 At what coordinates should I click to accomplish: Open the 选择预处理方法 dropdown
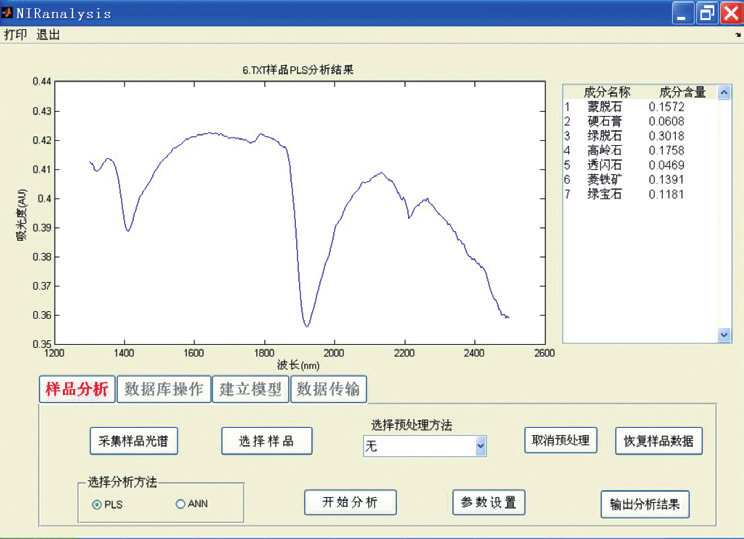coord(425,446)
